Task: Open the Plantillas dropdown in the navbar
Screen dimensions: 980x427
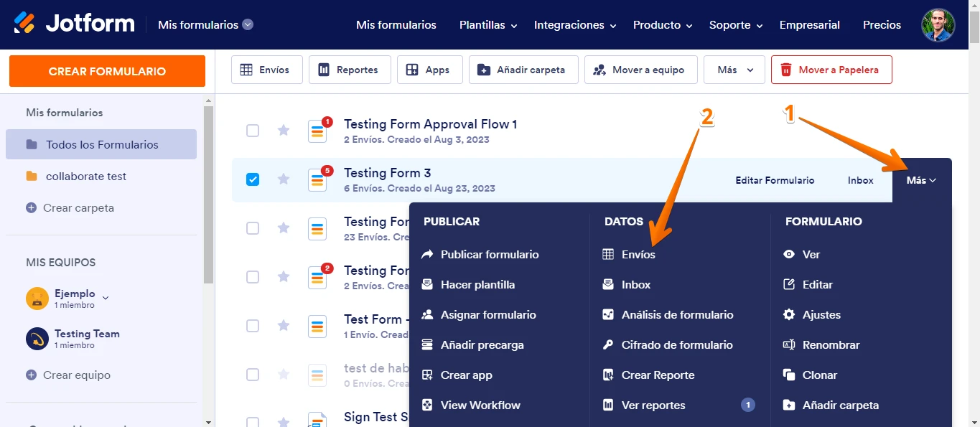Action: click(x=487, y=24)
